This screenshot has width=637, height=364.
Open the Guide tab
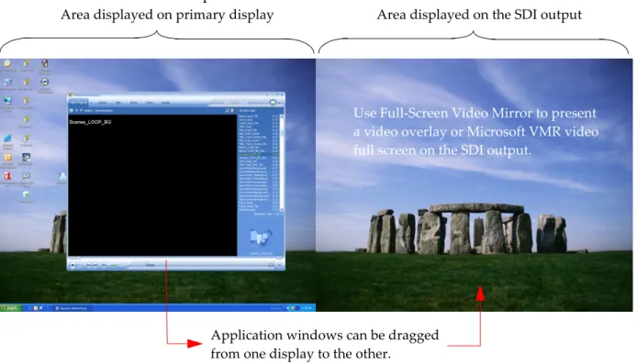coord(165,103)
